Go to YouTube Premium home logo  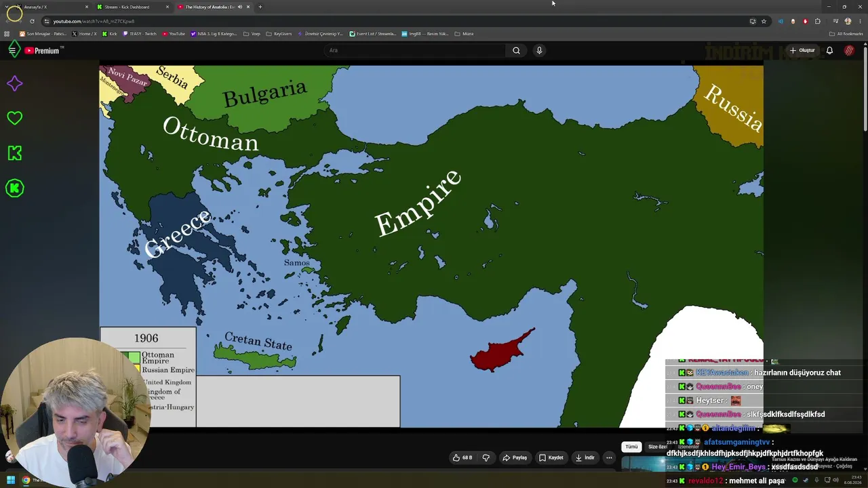click(x=42, y=51)
